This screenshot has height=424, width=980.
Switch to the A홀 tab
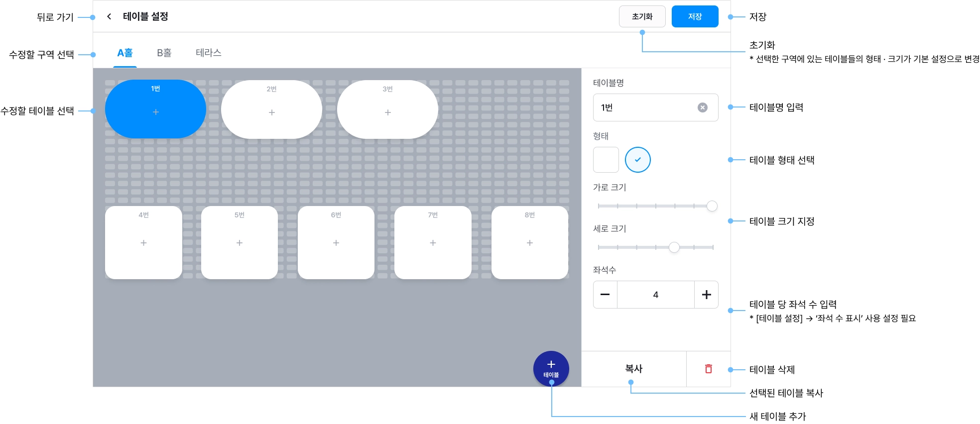pos(125,53)
